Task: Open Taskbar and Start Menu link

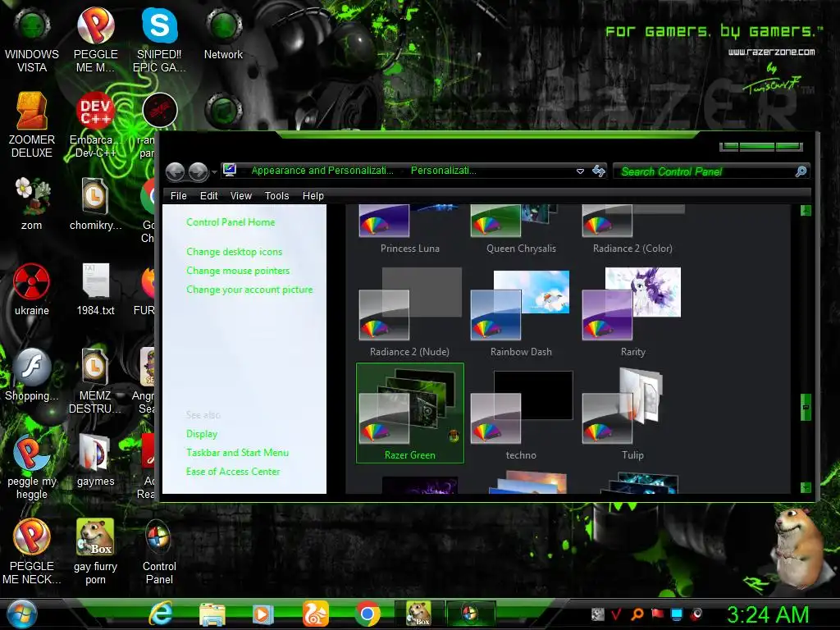Action: click(237, 453)
